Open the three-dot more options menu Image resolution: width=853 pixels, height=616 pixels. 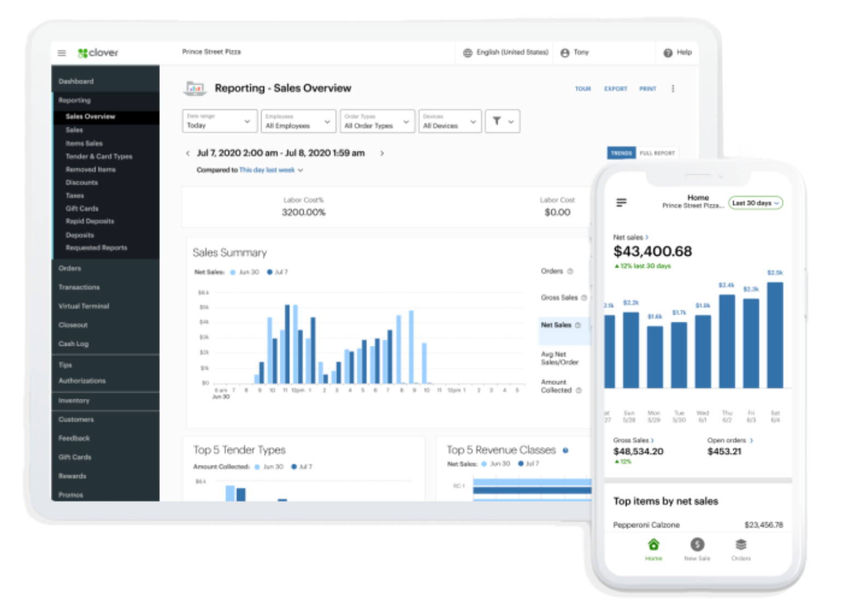673,89
